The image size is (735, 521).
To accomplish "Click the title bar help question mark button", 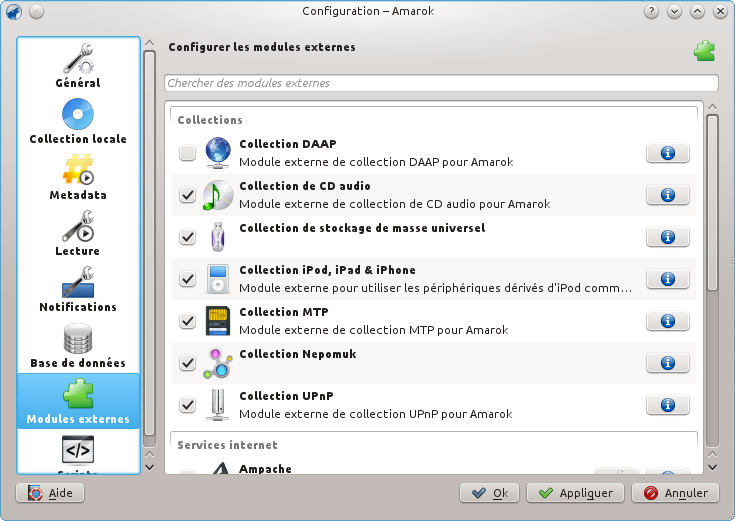I will 651,11.
